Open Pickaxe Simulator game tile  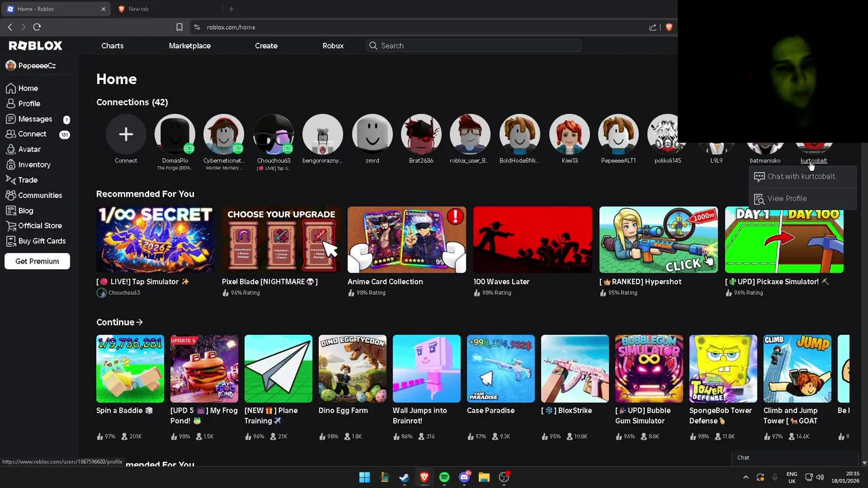[784, 240]
